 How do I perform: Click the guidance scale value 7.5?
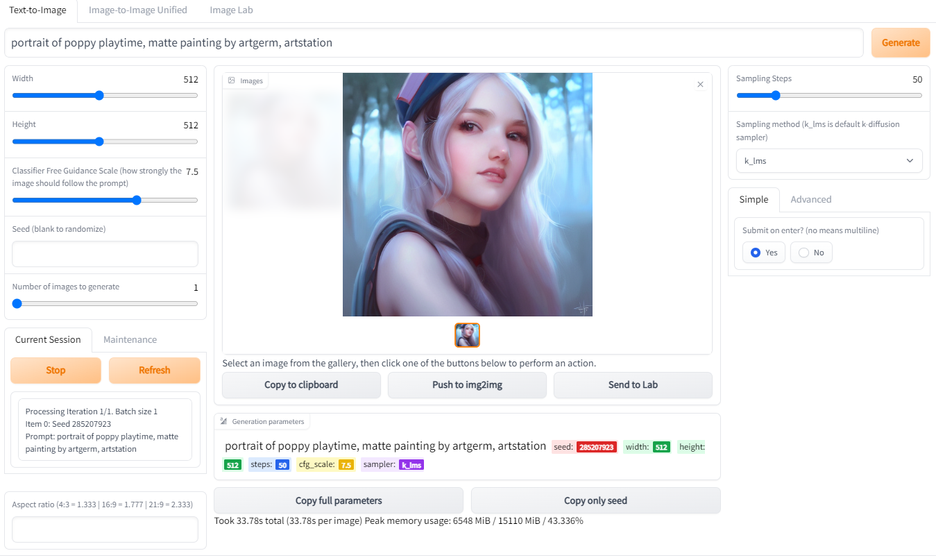(192, 171)
